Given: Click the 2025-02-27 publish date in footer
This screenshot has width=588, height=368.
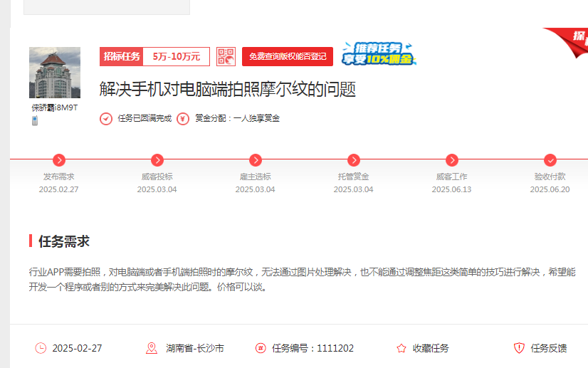Looking at the screenshot, I should [x=77, y=349].
